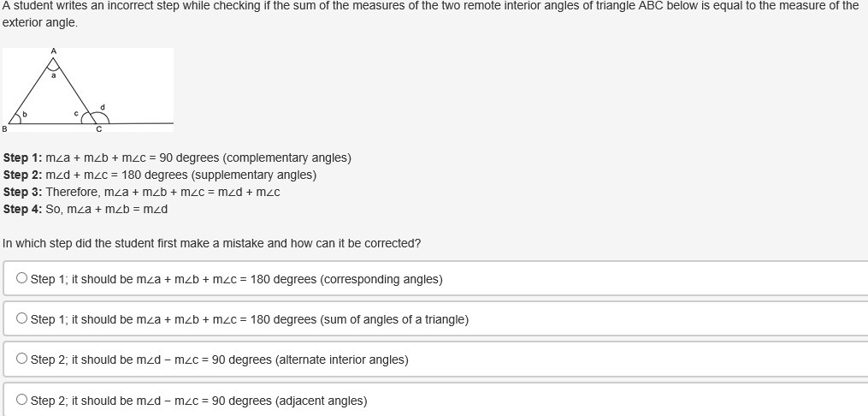Select the 'corresponding angles' Step 1 radio button

point(22,279)
